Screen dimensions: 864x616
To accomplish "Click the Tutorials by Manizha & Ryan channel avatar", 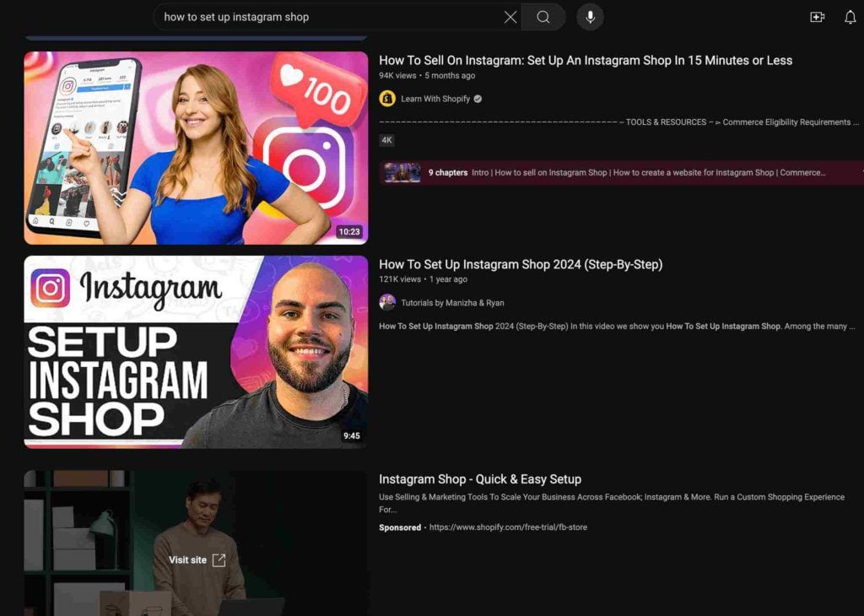I will (387, 302).
